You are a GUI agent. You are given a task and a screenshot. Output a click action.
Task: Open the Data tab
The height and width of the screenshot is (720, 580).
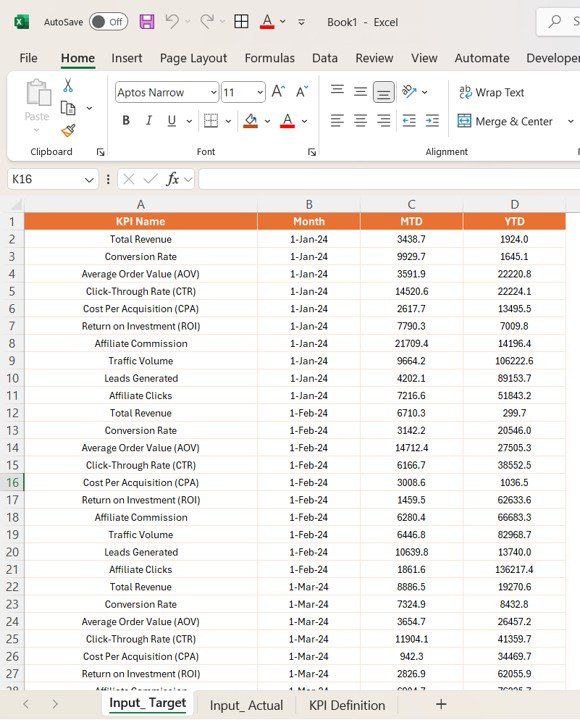point(325,58)
